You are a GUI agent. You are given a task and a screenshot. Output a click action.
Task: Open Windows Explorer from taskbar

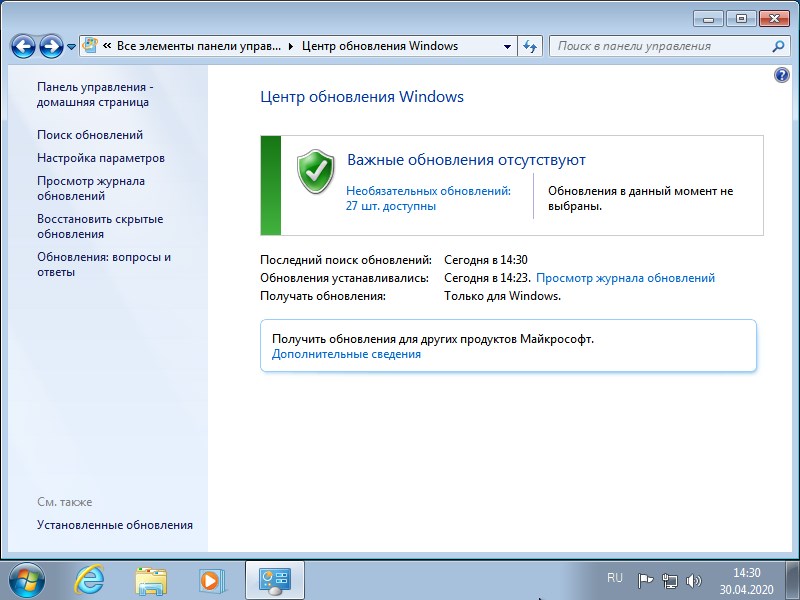(151, 581)
